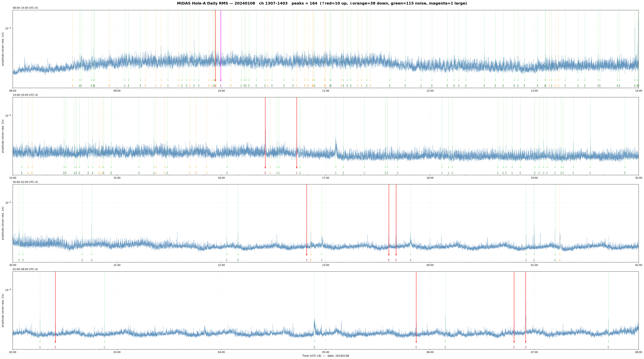Click the "17:00" x-axis tick label
Viewport: 644px width, 359px height.
(326, 178)
